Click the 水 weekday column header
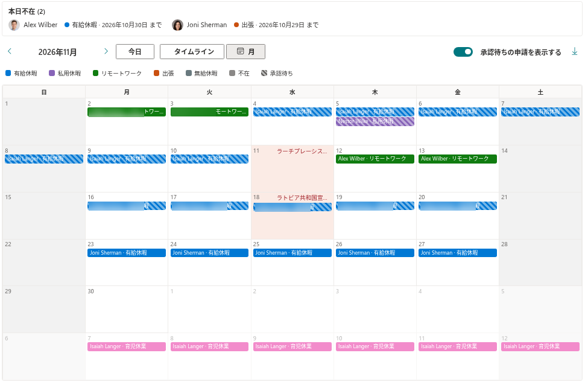 coord(292,92)
